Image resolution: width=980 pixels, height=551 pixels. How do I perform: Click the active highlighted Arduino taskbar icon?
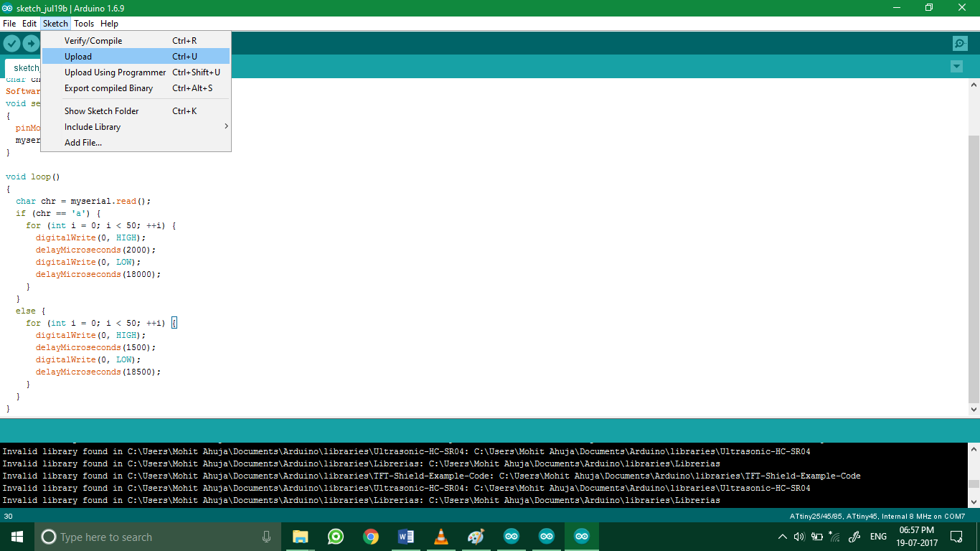tap(582, 537)
